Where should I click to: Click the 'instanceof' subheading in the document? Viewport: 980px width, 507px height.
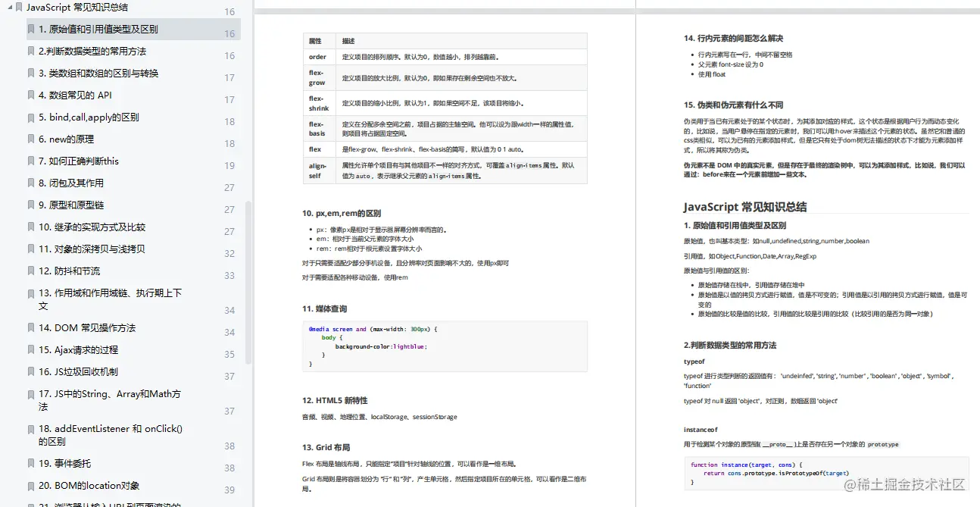[x=701, y=430]
